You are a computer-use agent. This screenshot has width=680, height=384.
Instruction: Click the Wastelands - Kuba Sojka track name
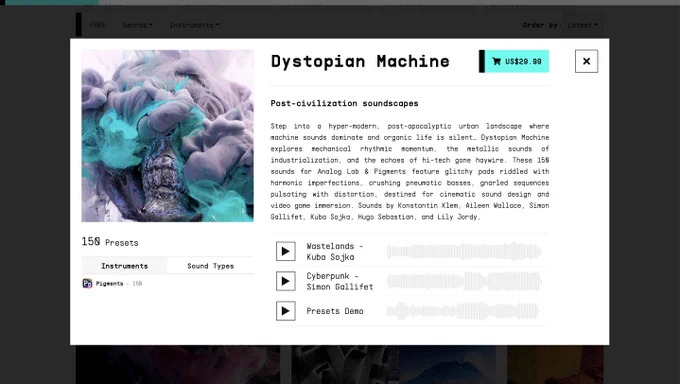point(335,251)
